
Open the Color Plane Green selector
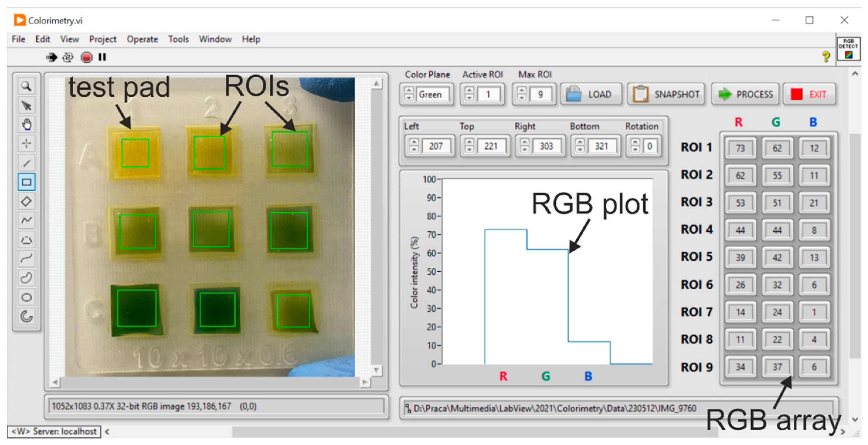point(433,94)
